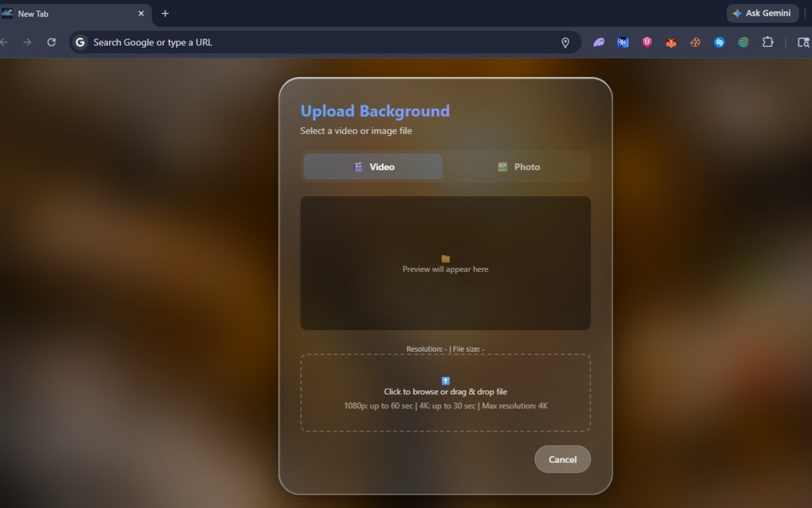Screen dimensions: 812x508
Task: Open the cookie extension icon
Action: pos(695,43)
